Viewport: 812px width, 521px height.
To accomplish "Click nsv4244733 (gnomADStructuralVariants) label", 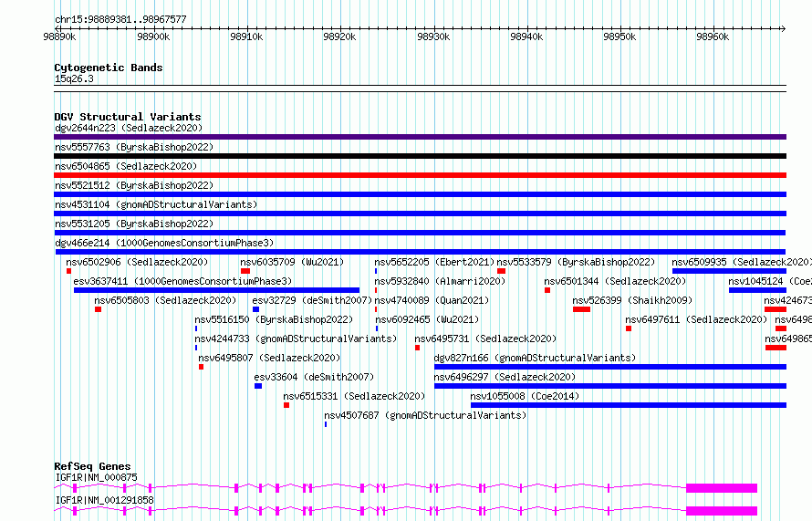I will [296, 339].
